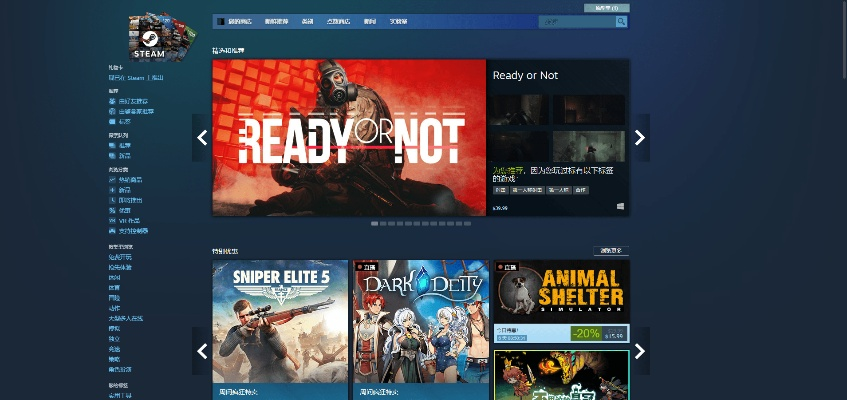Open the Dark Deity offer card

click(x=421, y=330)
